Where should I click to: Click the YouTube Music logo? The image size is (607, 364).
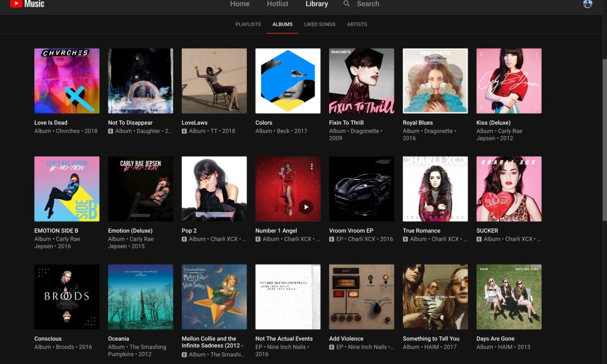coord(27,4)
